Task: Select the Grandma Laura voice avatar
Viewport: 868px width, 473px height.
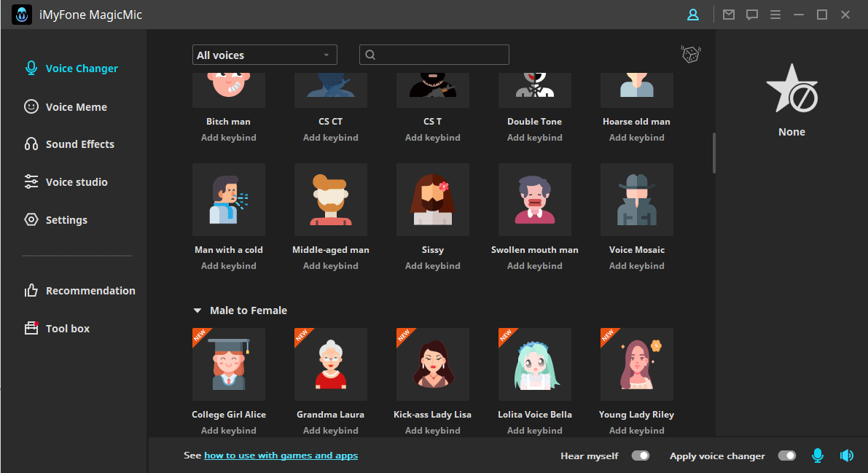Action: point(330,364)
